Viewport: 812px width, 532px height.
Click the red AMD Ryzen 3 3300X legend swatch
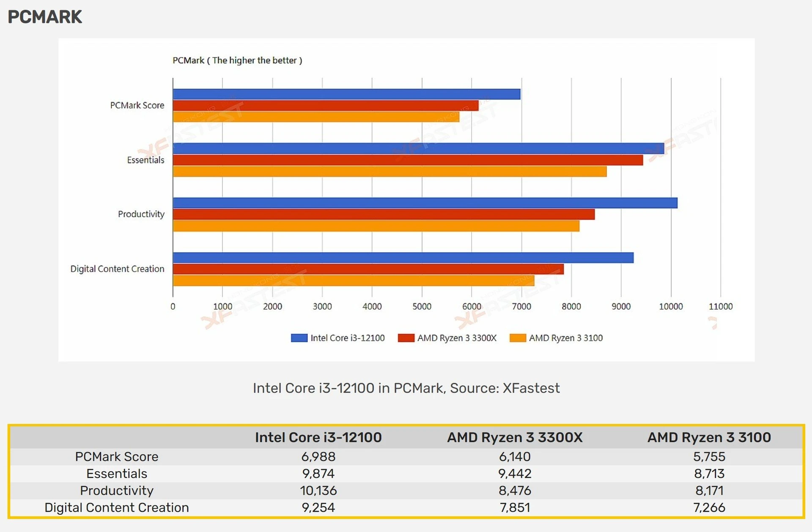coord(406,338)
